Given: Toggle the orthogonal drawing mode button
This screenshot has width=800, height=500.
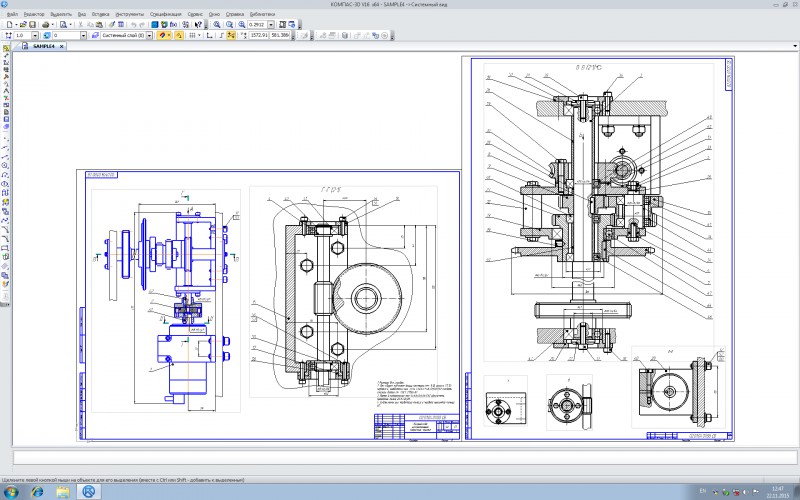Looking at the screenshot, I should click(219, 35).
